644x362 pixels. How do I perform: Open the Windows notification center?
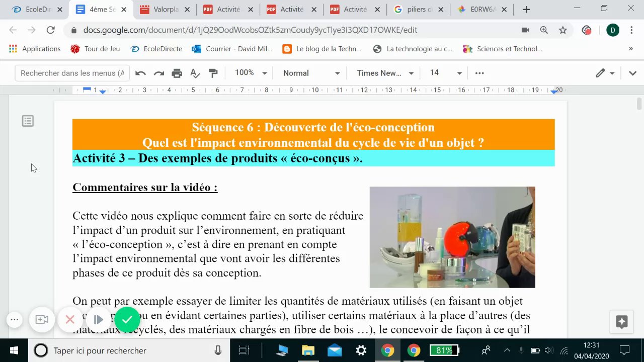coord(624,350)
